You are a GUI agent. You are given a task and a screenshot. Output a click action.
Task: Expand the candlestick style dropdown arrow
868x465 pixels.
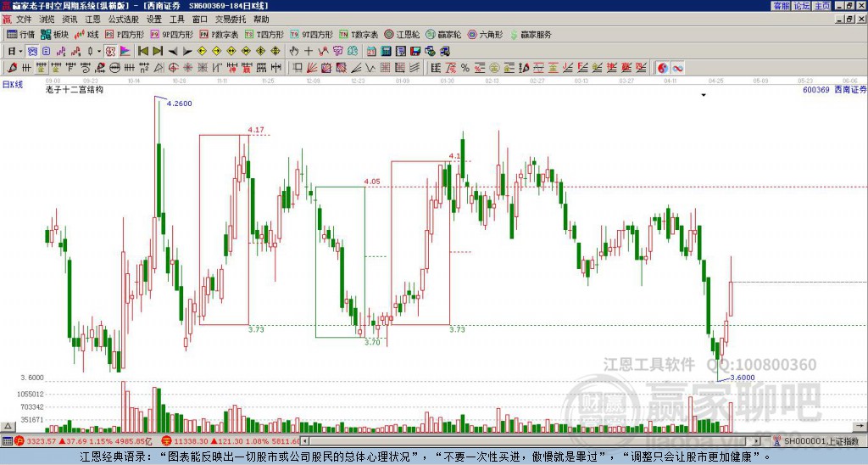coord(99,51)
